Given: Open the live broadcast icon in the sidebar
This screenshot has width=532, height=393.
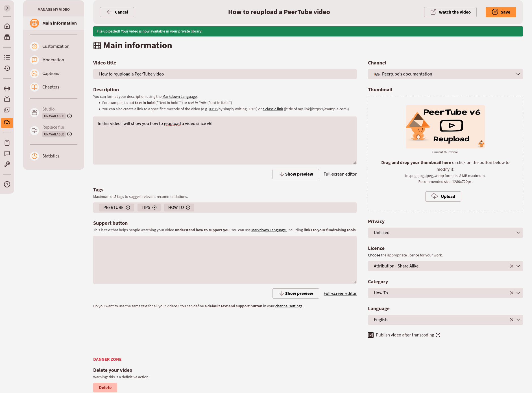Looking at the screenshot, I should click(x=7, y=88).
